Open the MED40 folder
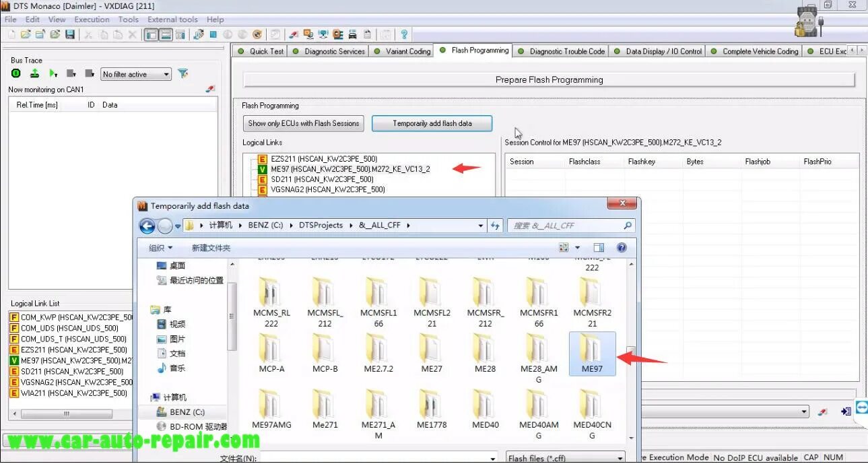This screenshot has width=868, height=464. pyautogui.click(x=486, y=409)
